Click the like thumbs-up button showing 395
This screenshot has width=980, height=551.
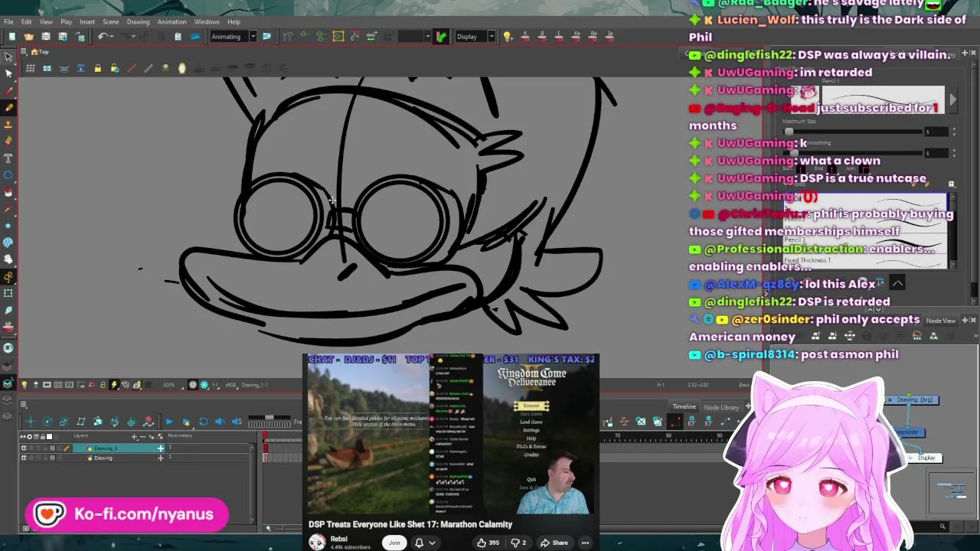point(488,543)
